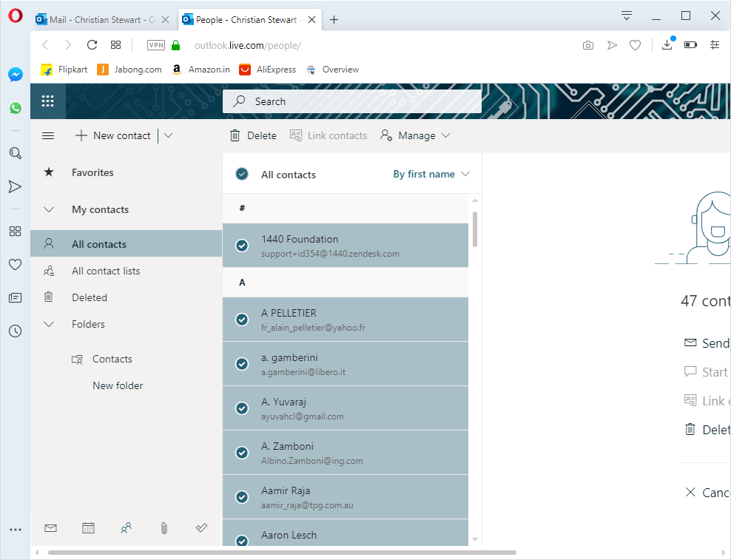The width and height of the screenshot is (731, 560).
Task: Deselect the A PELLETIER contact checkbox
Action: [242, 320]
